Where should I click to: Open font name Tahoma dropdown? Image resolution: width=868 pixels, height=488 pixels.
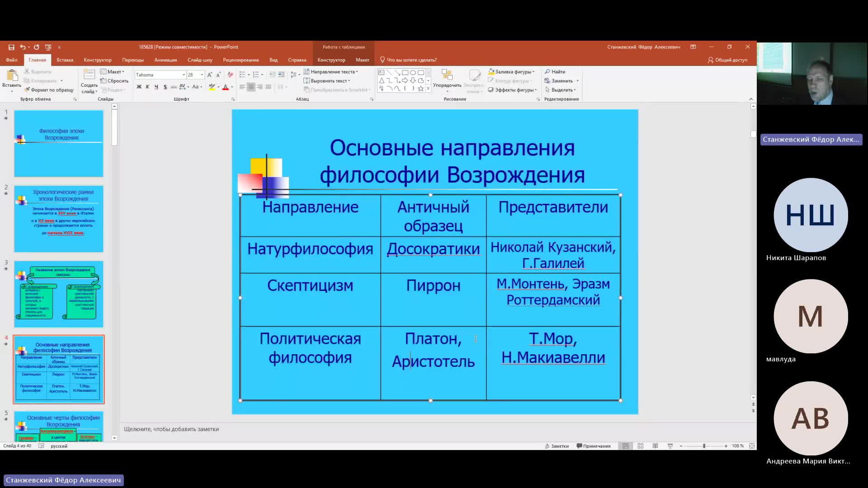(184, 75)
